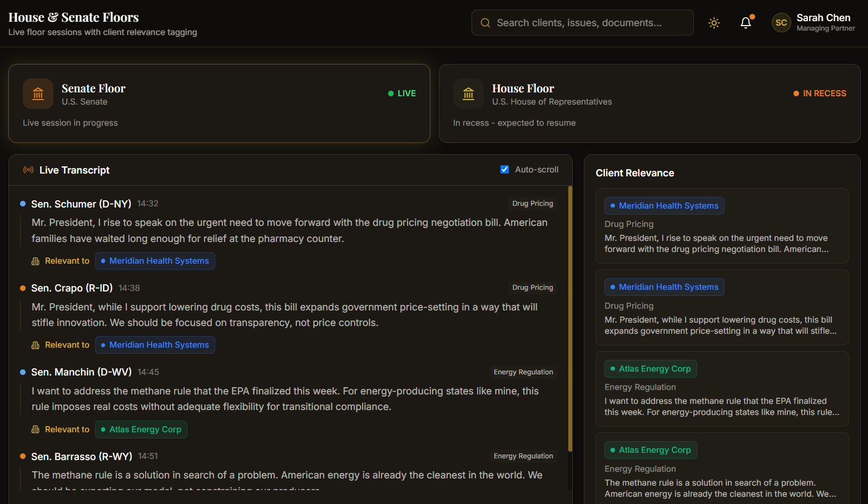Click the IN RECESS status label

pyautogui.click(x=820, y=93)
